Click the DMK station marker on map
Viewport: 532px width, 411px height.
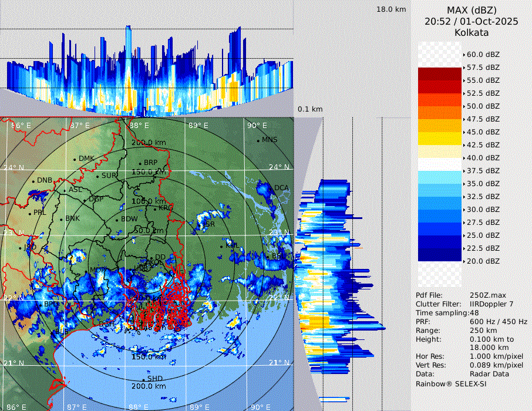75,159
